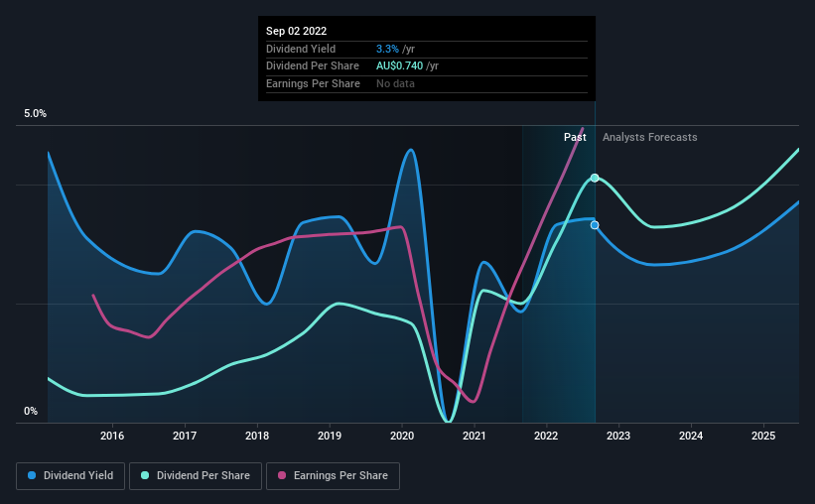Click the 2018 x-axis label
Screen dimensions: 815x504
[x=257, y=436]
